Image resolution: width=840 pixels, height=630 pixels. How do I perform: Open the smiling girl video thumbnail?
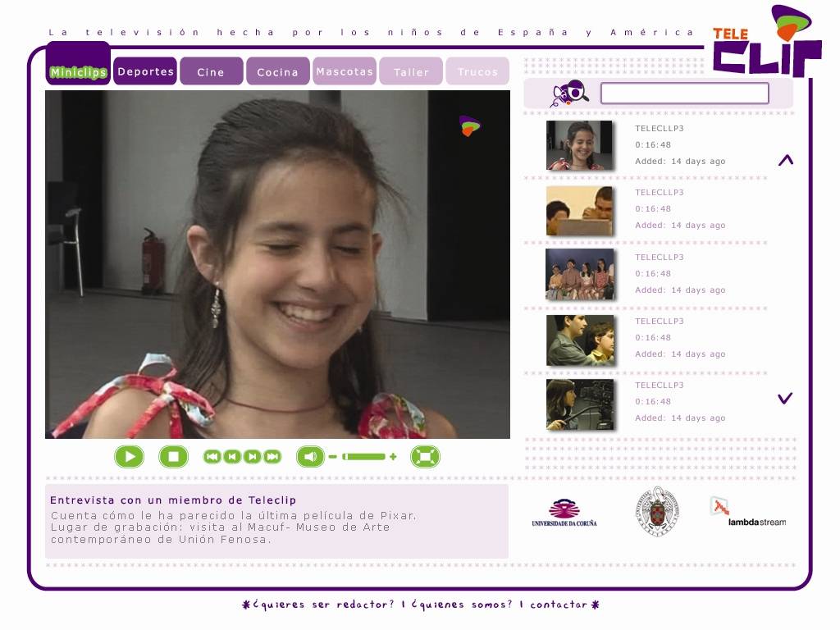pyautogui.click(x=579, y=145)
